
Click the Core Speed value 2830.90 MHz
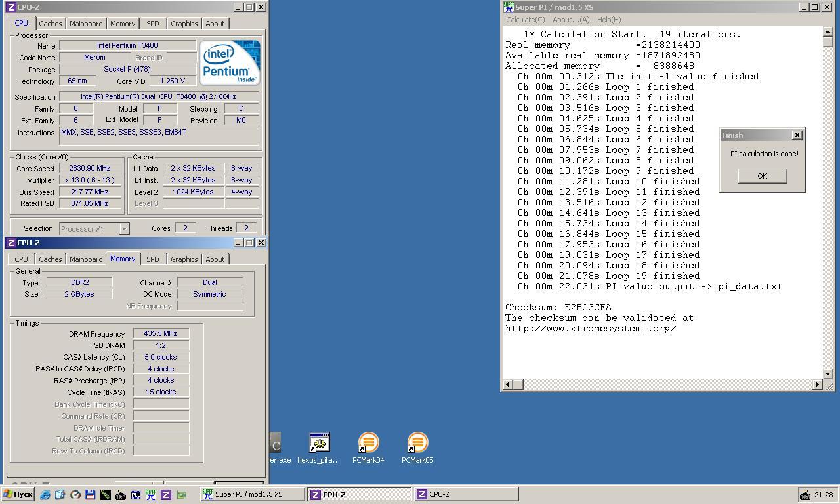pyautogui.click(x=90, y=168)
